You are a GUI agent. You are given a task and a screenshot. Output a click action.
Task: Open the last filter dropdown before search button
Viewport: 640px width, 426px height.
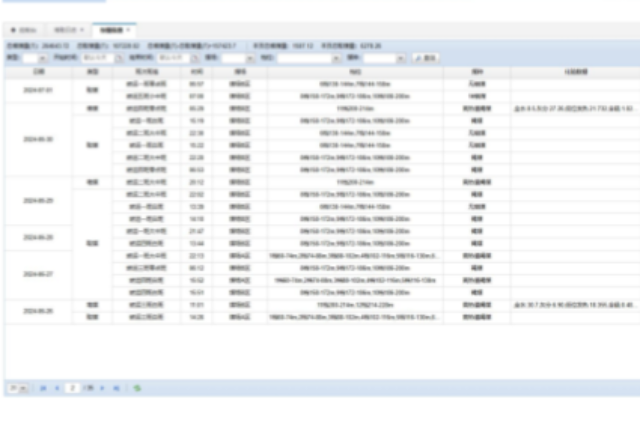pyautogui.click(x=402, y=58)
